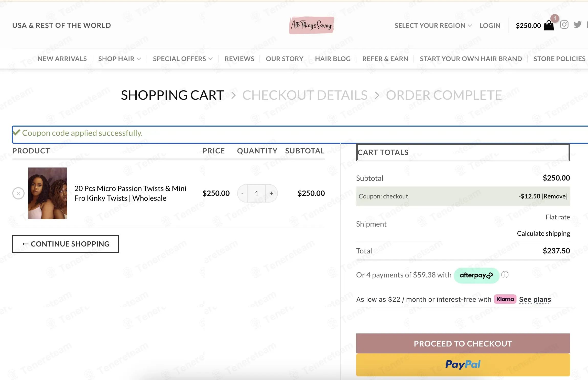Screen dimensions: 588x380
Task: Open the shopping bag cart icon
Action: (549, 25)
